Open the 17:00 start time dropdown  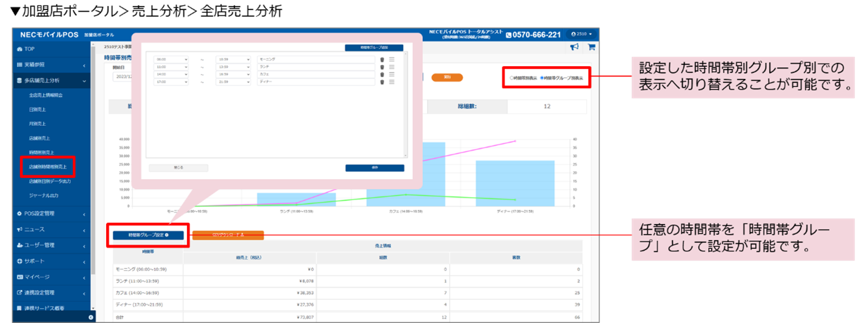[x=171, y=83]
